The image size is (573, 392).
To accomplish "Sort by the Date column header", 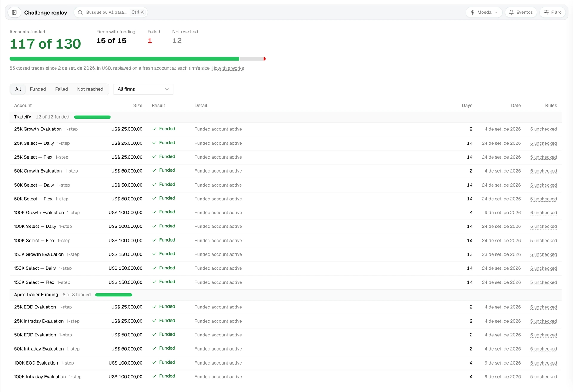I will (516, 106).
